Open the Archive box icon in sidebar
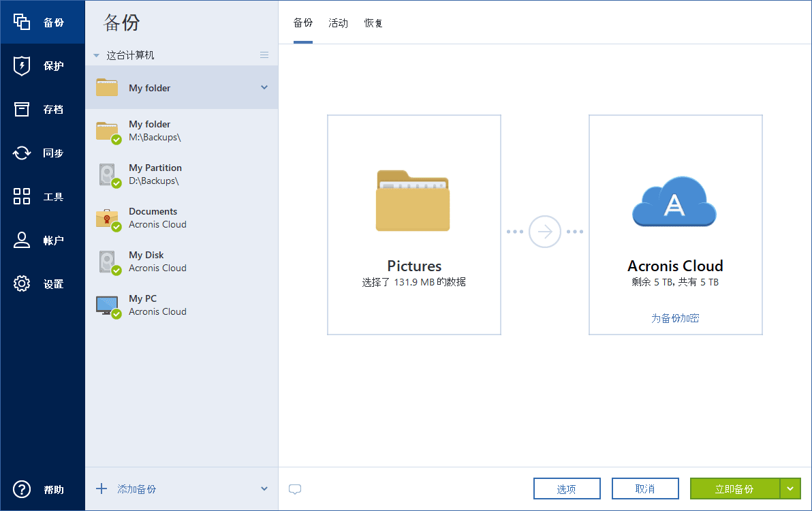The image size is (812, 511). pos(22,110)
